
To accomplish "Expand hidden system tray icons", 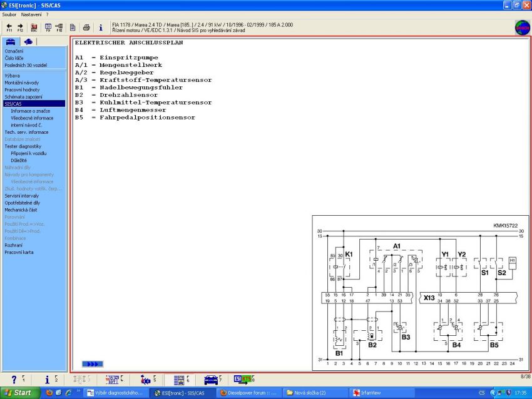I will 493,393.
